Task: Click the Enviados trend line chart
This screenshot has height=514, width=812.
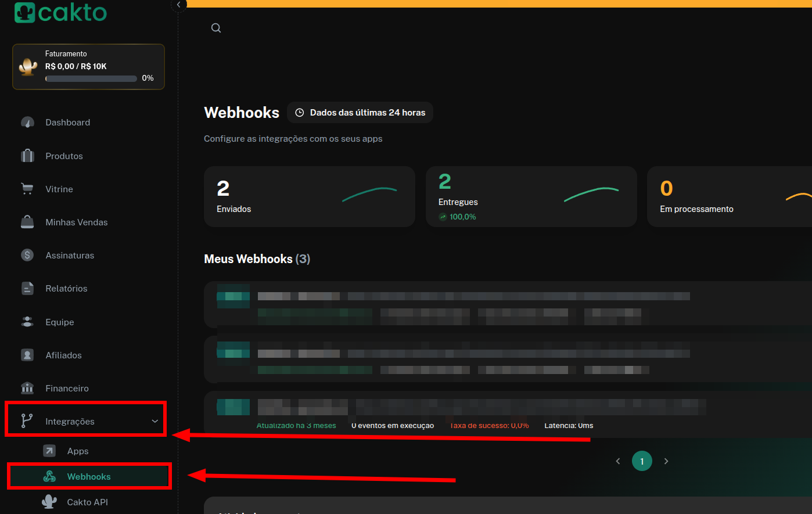Action: tap(369, 195)
